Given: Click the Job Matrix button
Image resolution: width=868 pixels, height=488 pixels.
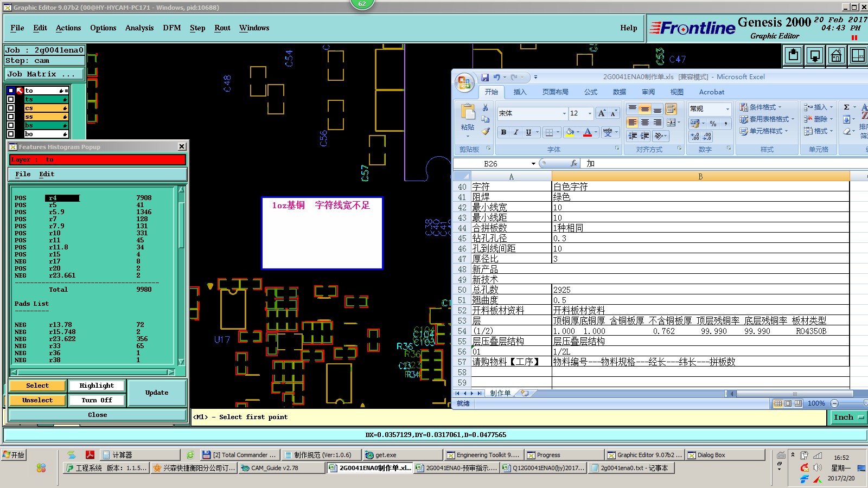Looking at the screenshot, I should point(45,74).
